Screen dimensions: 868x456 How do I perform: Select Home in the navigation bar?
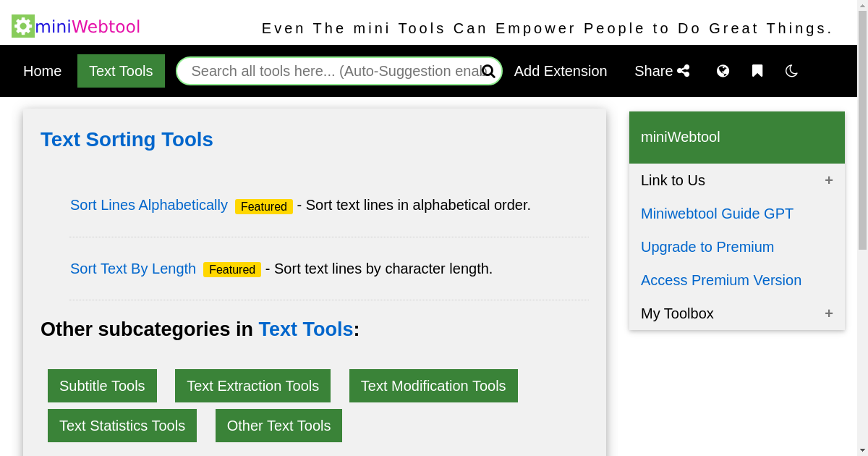tap(42, 71)
